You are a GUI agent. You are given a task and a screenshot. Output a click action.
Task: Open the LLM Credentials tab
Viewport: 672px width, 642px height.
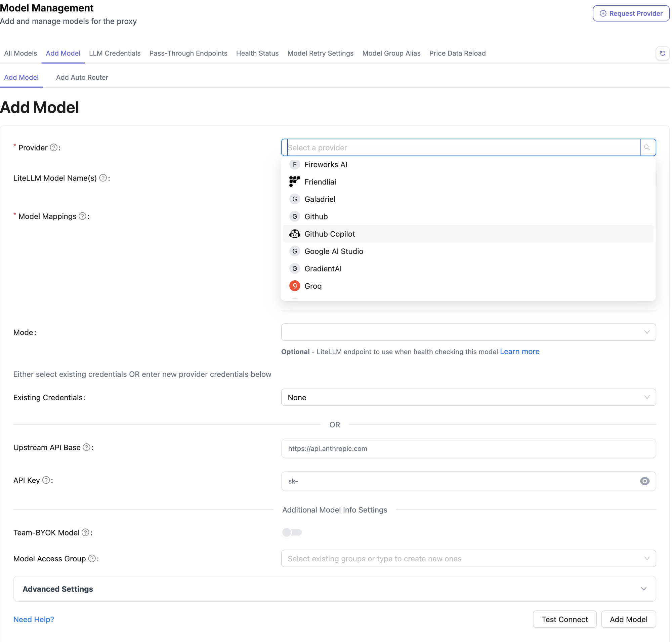[115, 53]
